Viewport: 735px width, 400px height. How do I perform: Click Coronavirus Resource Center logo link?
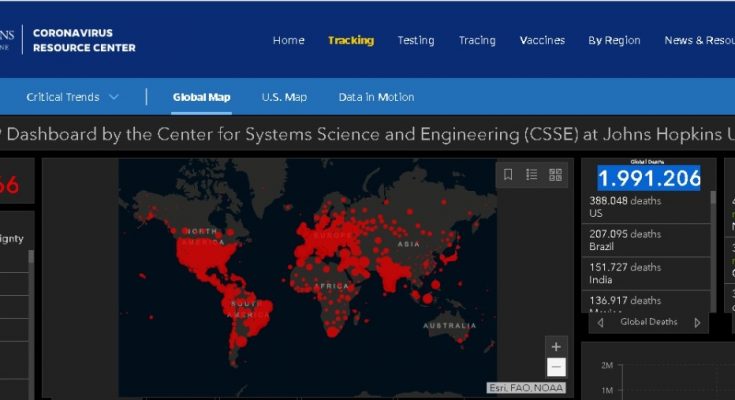[84, 40]
